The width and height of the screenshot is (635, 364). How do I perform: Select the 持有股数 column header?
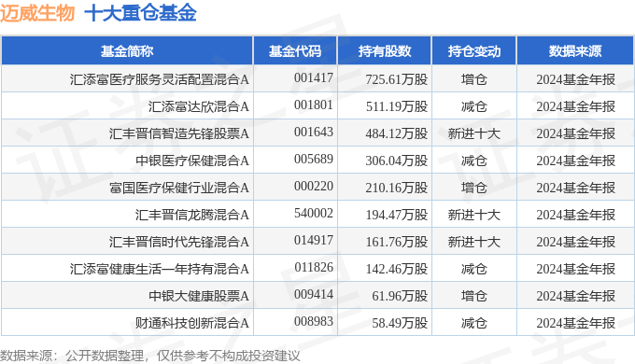[x=385, y=51]
